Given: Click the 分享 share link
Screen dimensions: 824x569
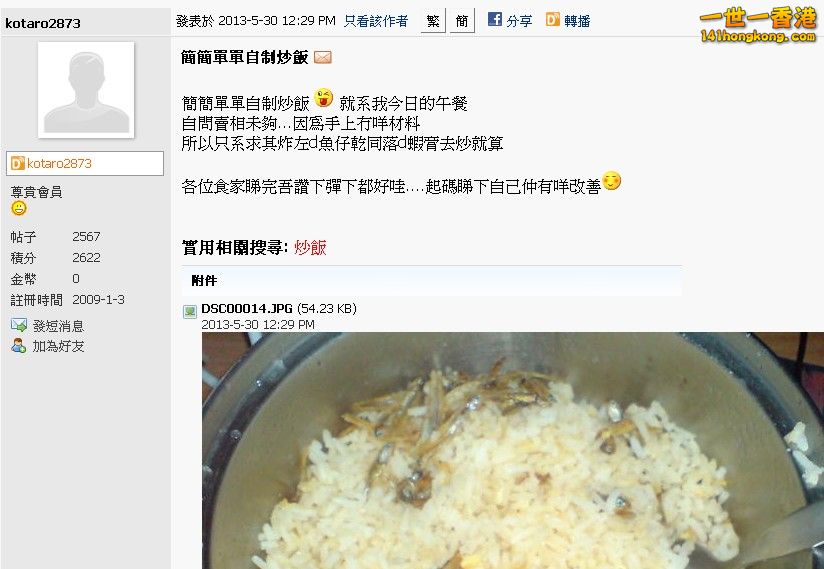Looking at the screenshot, I should pyautogui.click(x=519, y=21).
